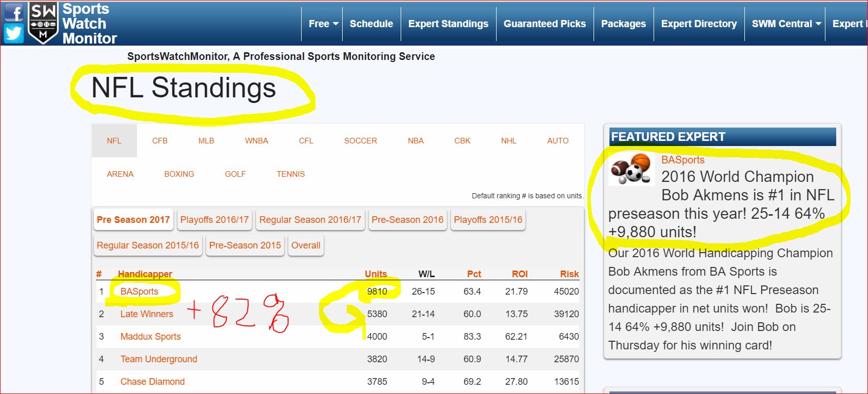The height and width of the screenshot is (394, 868).
Task: Open the Facebook page icon
Action: click(x=14, y=12)
